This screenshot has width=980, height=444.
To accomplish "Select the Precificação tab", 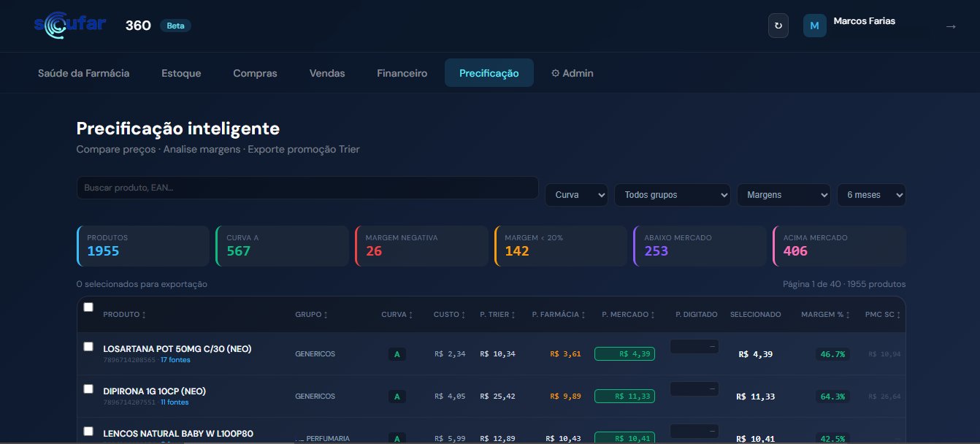I will (x=489, y=73).
